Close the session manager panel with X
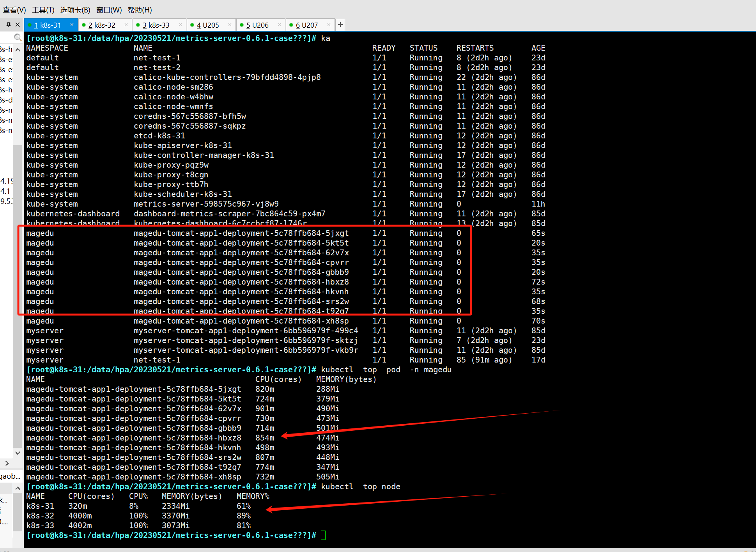 tap(18, 25)
